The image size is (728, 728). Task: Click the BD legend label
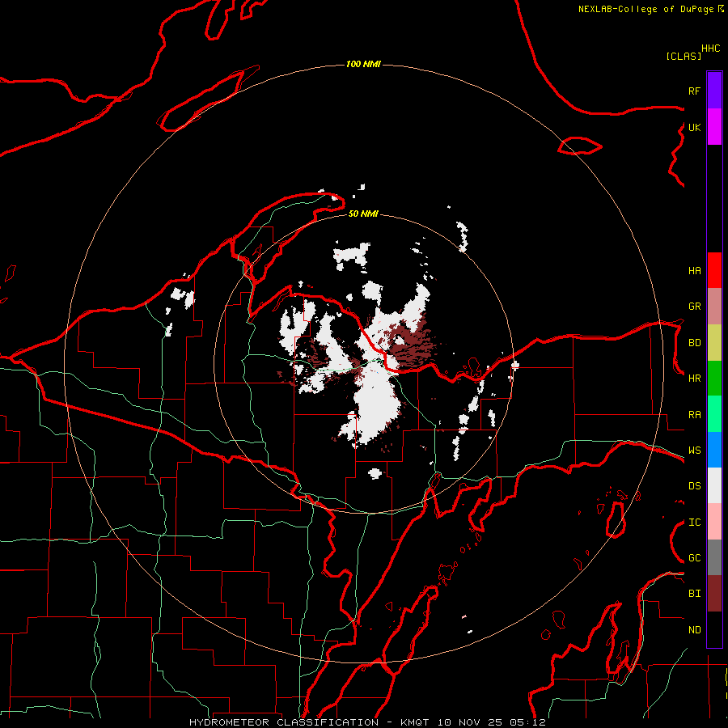tap(694, 343)
